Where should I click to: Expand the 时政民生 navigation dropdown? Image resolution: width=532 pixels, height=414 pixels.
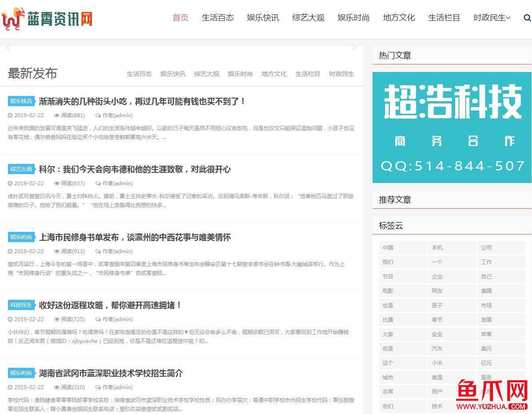(x=492, y=18)
